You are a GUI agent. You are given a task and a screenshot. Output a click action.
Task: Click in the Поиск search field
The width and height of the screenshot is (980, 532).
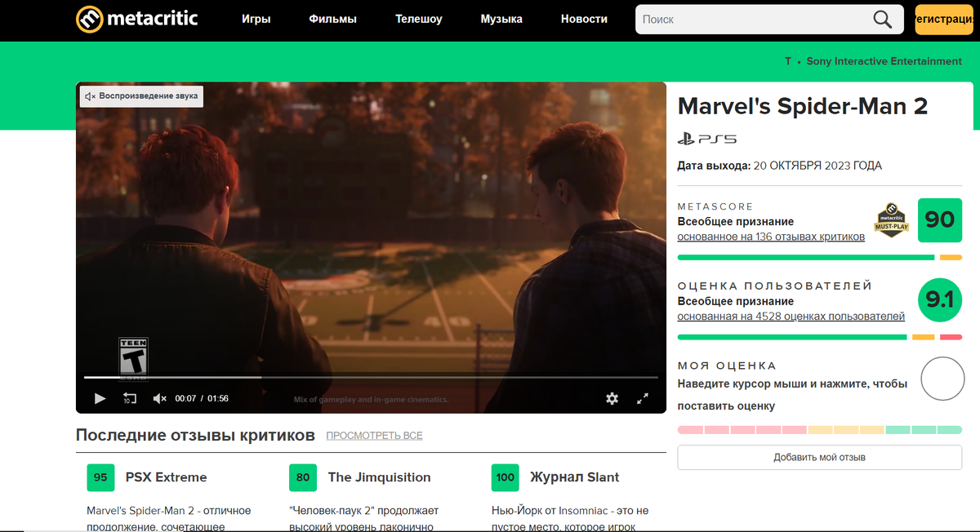(x=751, y=20)
